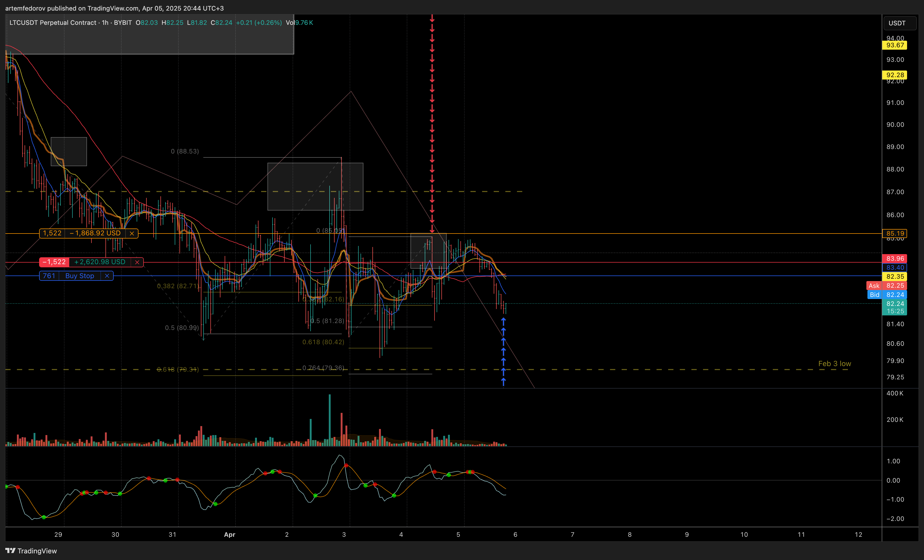Select the 0.618 (79.34) Fibonacci label

tap(178, 370)
